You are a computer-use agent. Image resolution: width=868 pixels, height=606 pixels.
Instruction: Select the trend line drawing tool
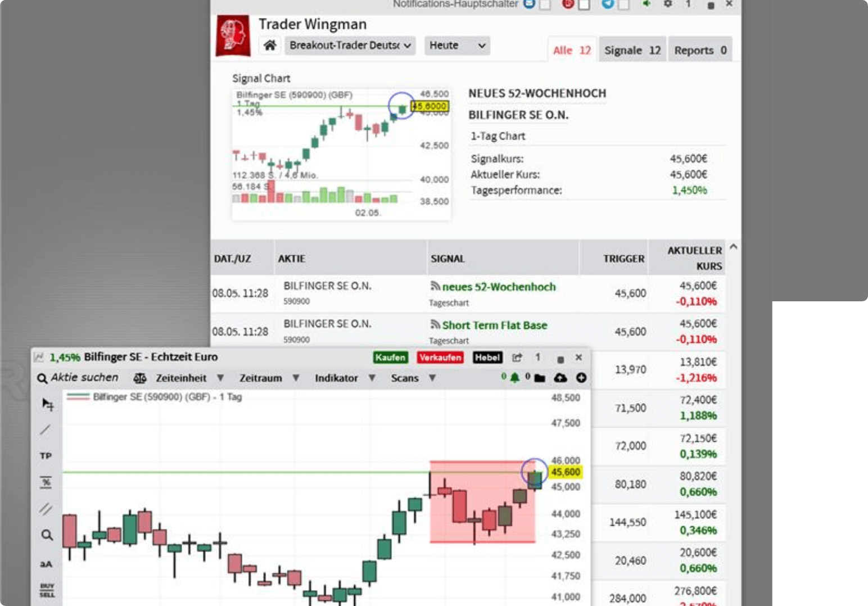pos(46,430)
